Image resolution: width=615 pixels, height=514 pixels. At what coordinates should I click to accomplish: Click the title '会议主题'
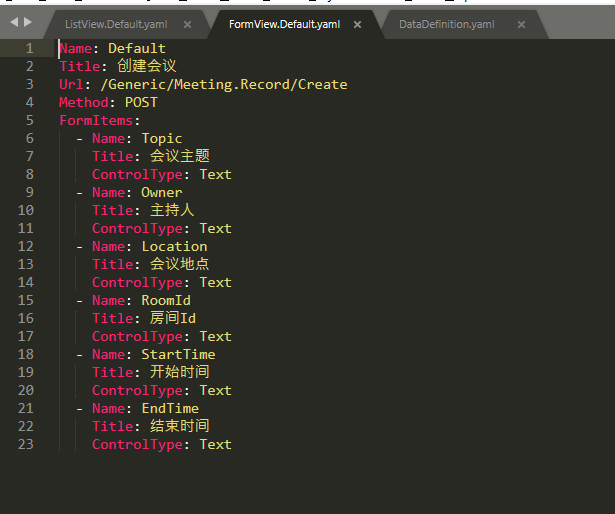[x=180, y=156]
